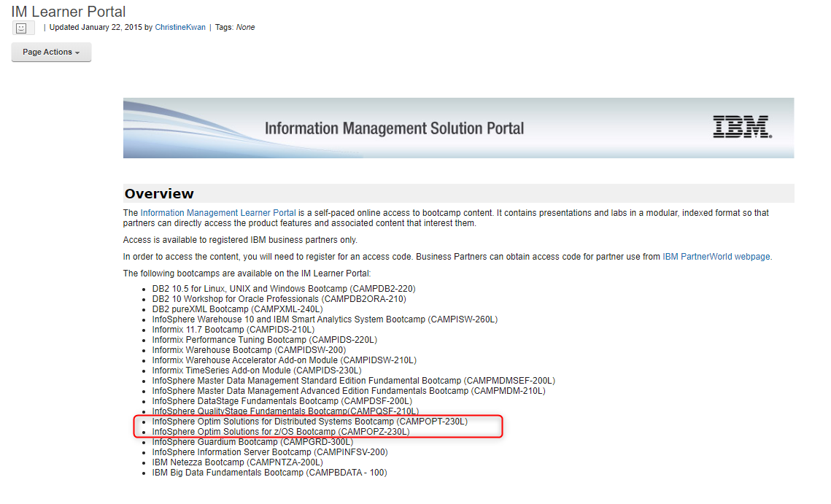Click 'Updated January 22, 2015' text

(x=96, y=27)
